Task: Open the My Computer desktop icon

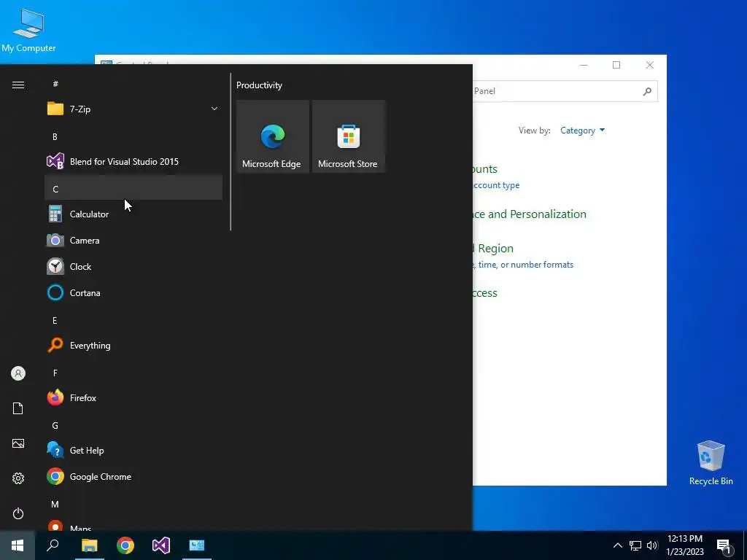Action: pyautogui.click(x=28, y=31)
